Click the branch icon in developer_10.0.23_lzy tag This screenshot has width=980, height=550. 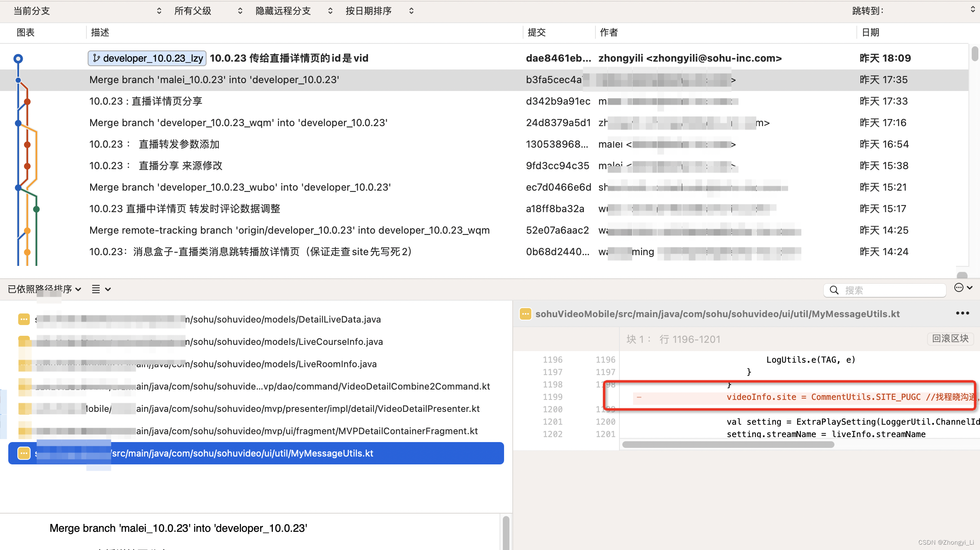pos(96,58)
